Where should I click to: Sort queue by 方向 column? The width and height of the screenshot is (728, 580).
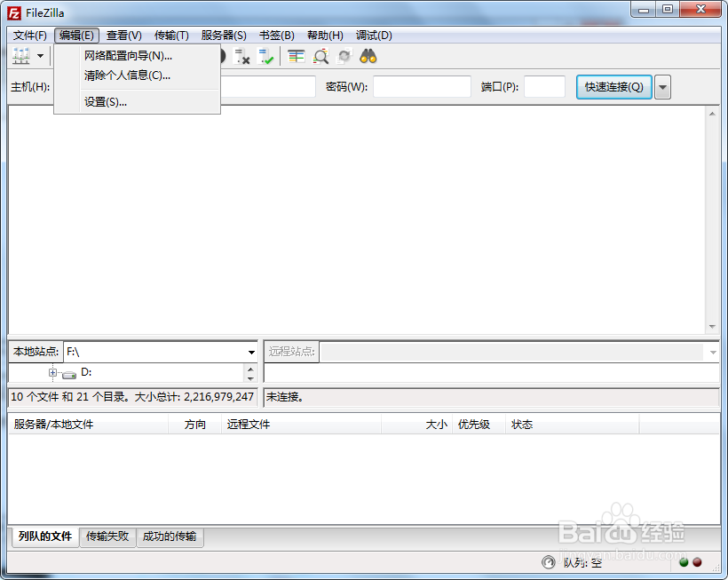pos(195,424)
